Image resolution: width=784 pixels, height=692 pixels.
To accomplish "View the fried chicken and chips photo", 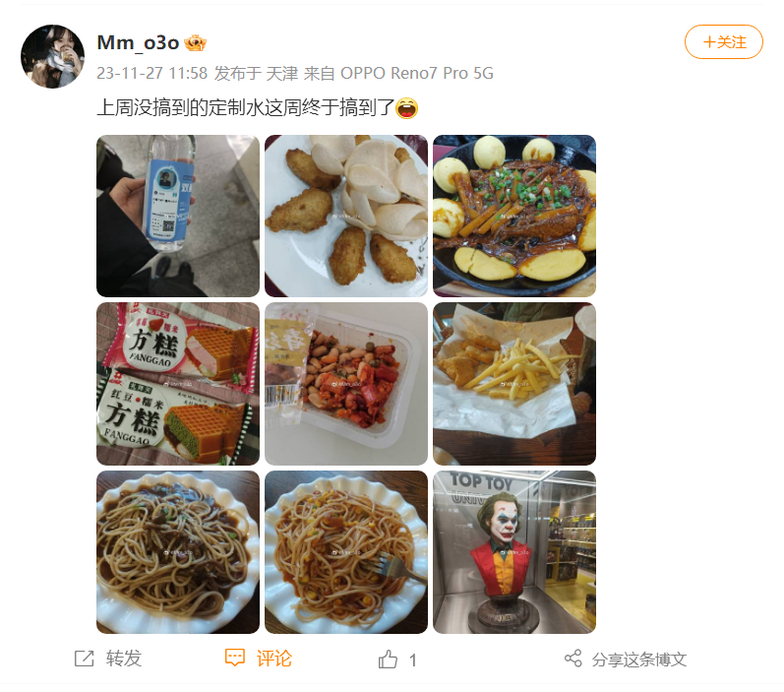I will pyautogui.click(x=346, y=217).
